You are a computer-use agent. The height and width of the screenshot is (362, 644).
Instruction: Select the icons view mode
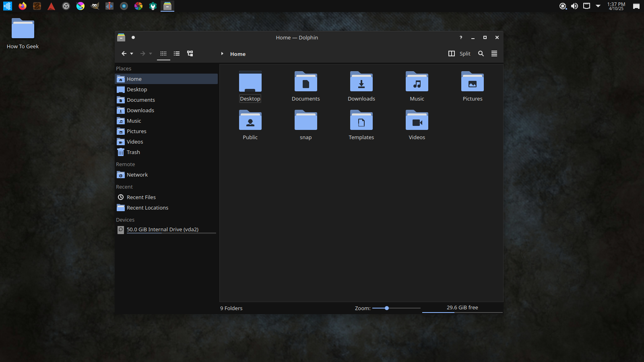(x=163, y=53)
